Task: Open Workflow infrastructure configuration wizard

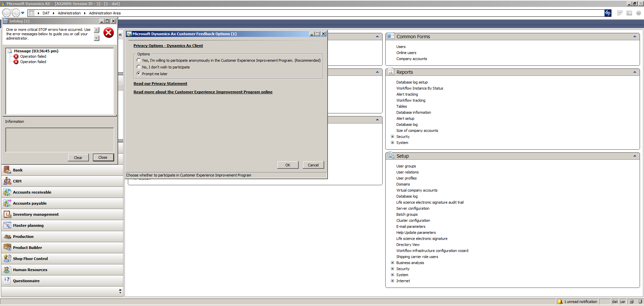Action: coord(432,251)
